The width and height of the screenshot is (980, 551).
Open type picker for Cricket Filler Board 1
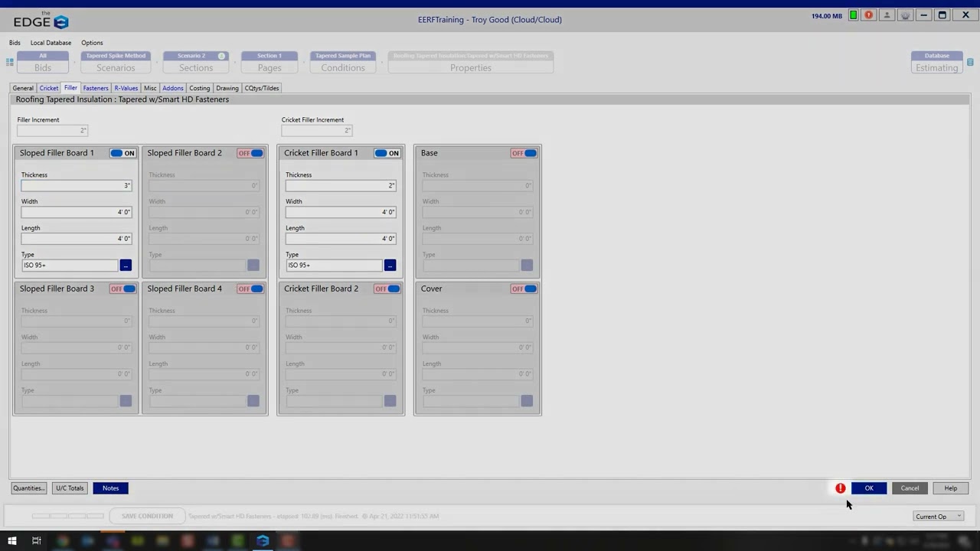pos(390,266)
